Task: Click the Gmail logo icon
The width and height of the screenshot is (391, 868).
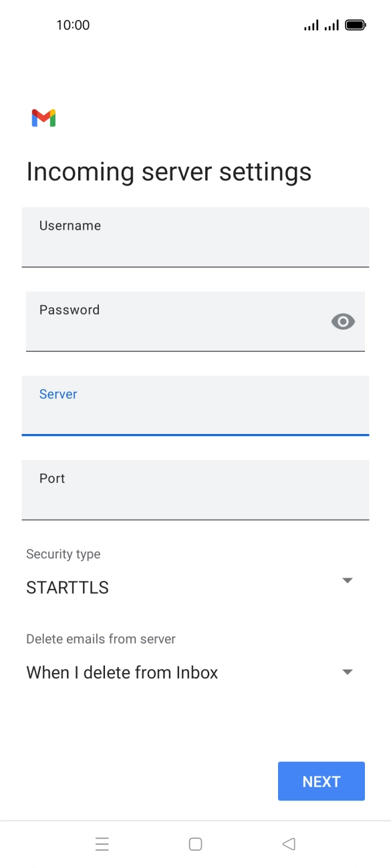Action: tap(44, 118)
